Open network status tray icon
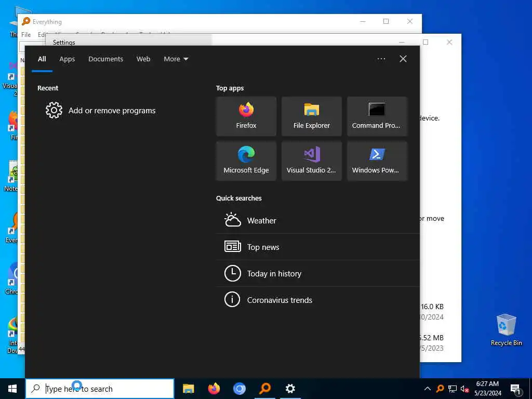 point(453,389)
